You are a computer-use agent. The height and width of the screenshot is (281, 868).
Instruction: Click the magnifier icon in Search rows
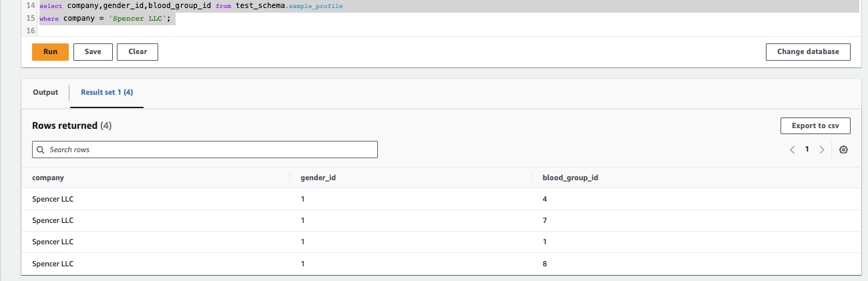click(x=41, y=150)
